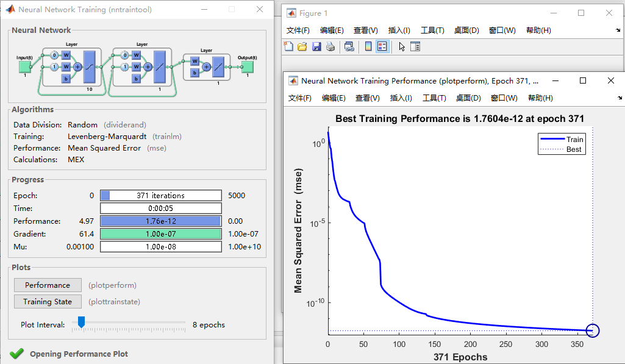Image resolution: width=625 pixels, height=364 pixels.
Task: Open 帮助(H) menu in Figure 1 window
Action: [538, 30]
